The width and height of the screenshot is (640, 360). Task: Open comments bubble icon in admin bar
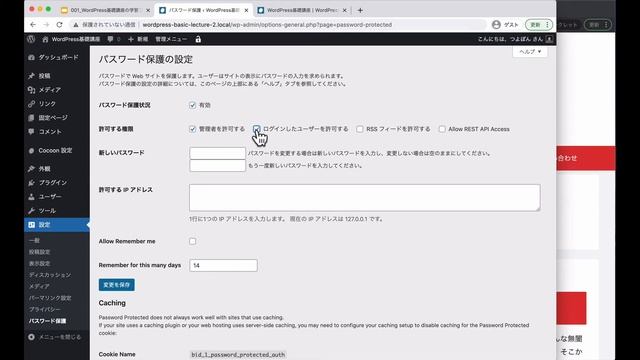[110, 39]
